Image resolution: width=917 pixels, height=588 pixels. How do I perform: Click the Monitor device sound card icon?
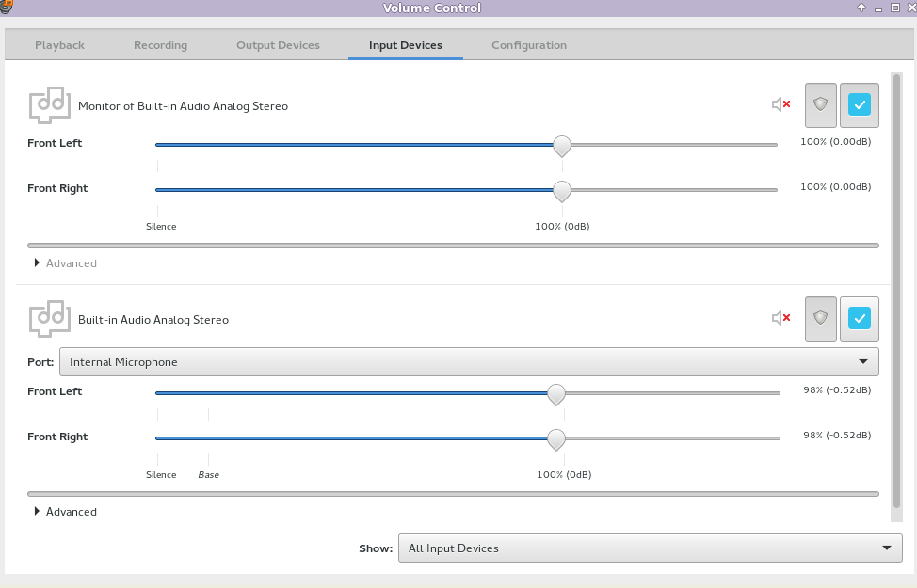pos(49,105)
